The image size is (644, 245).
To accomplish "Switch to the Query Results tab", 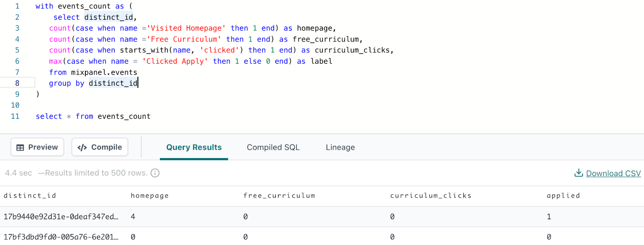I will pos(194,147).
